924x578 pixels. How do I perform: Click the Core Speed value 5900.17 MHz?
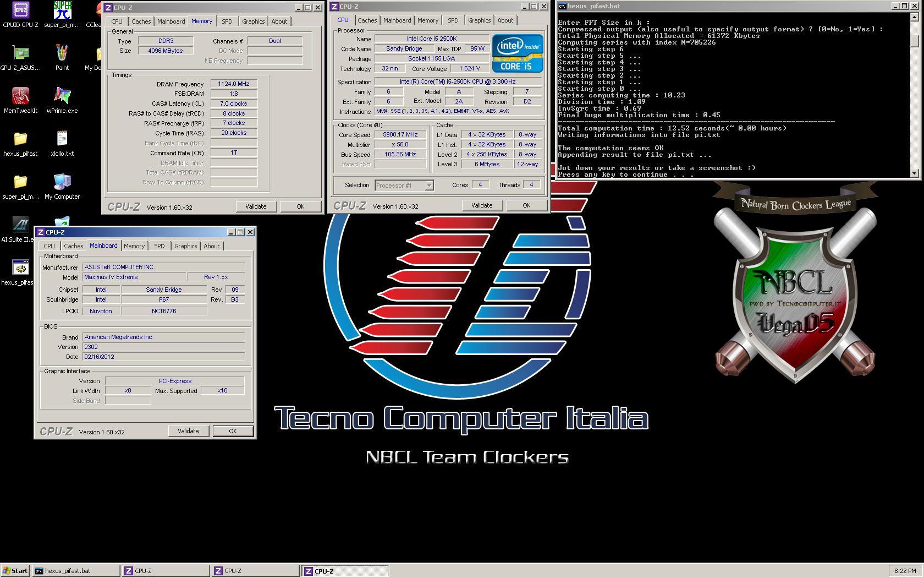[x=400, y=134]
